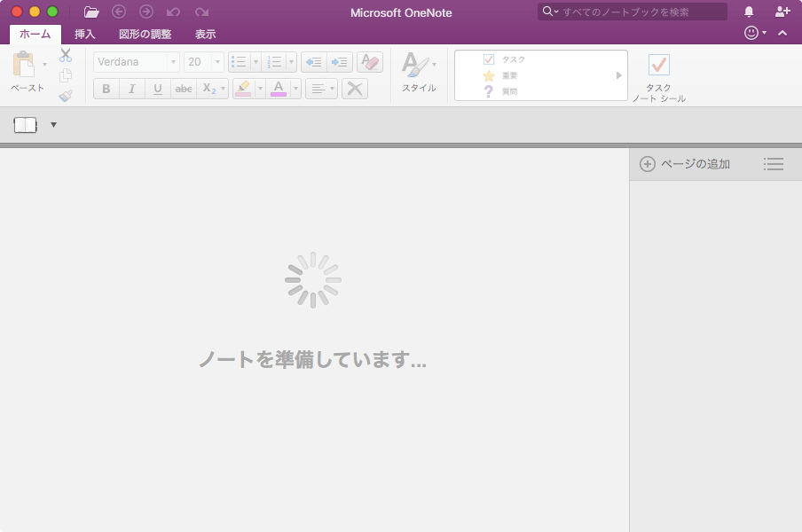Switch to the 図形の調整 tab
Viewport: 802px width, 532px height.
pyautogui.click(x=145, y=35)
